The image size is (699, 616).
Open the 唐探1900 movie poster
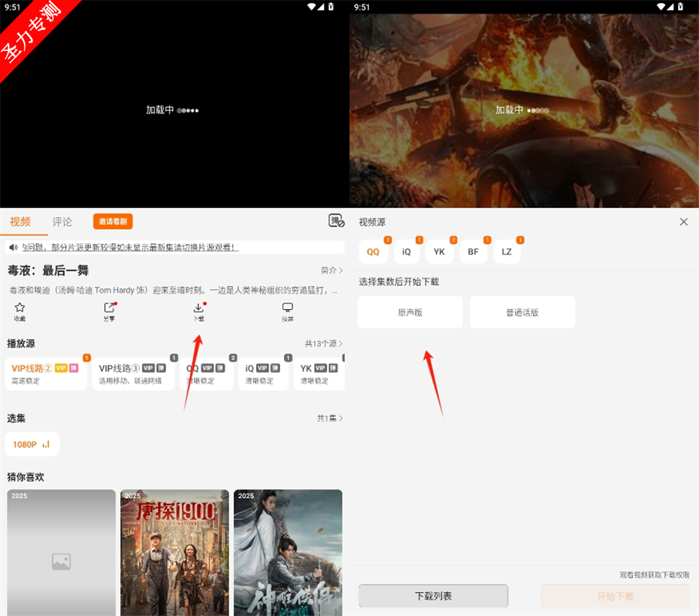(x=174, y=553)
